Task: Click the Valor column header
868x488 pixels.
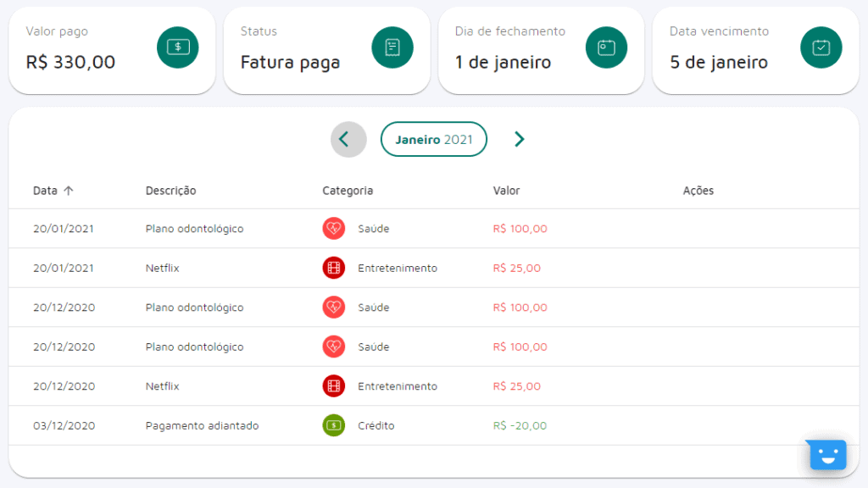Action: tap(507, 191)
